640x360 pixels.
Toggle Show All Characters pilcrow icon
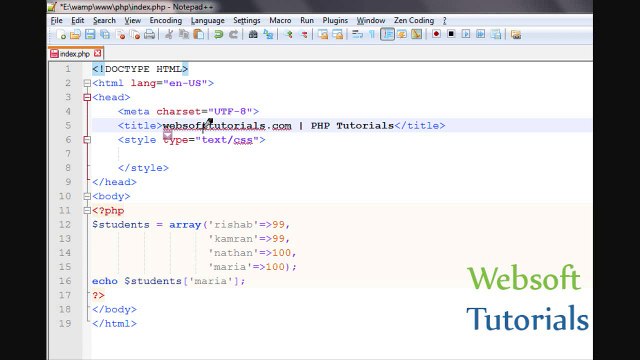(x=372, y=35)
